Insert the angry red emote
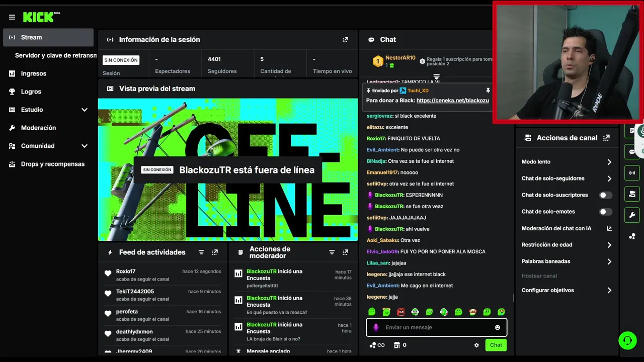Image resolution: width=644 pixels, height=362 pixels. click(400, 312)
